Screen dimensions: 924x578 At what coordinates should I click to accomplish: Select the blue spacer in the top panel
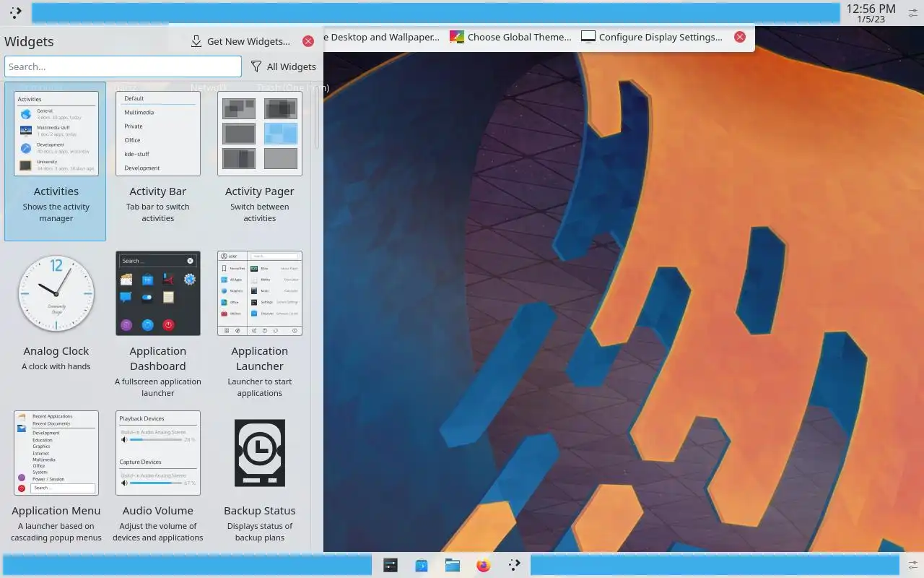pyautogui.click(x=436, y=12)
